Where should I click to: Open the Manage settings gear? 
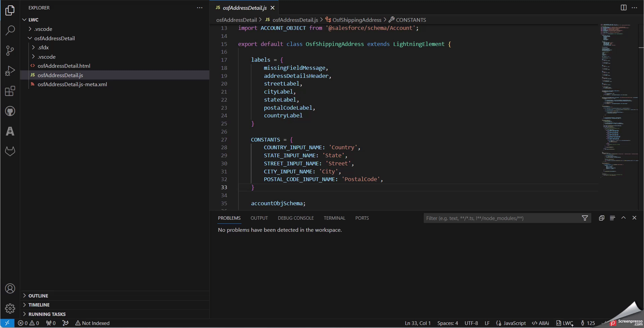[10, 308]
